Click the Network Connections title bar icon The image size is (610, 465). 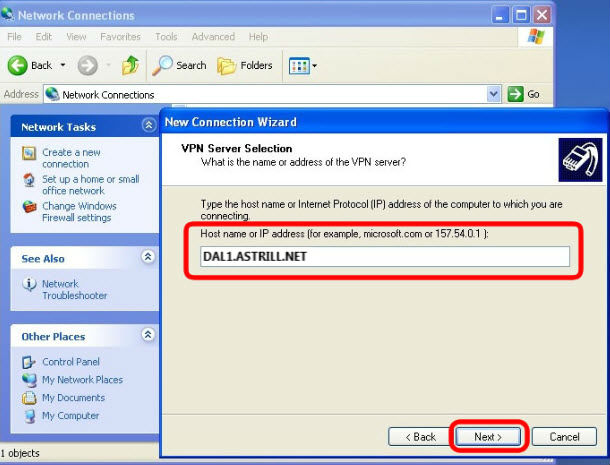tap(7, 14)
